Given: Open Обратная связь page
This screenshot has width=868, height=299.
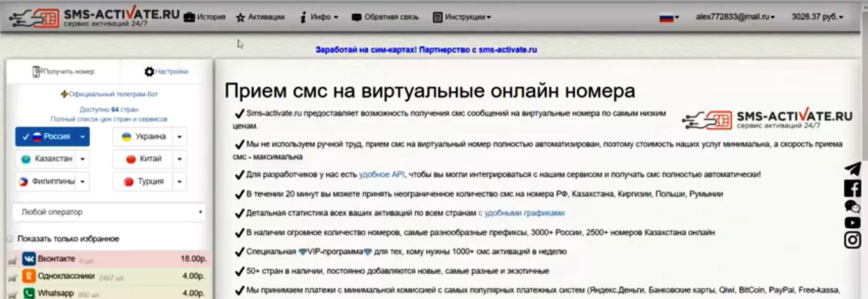Looking at the screenshot, I should (386, 17).
